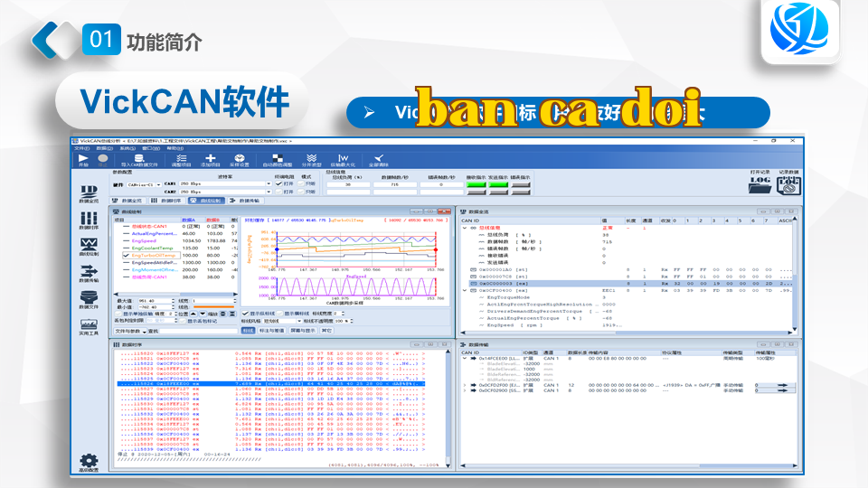Toggle 显示丢包标记 checkbox
Viewport: 868px width, 488px height.
click(183, 321)
